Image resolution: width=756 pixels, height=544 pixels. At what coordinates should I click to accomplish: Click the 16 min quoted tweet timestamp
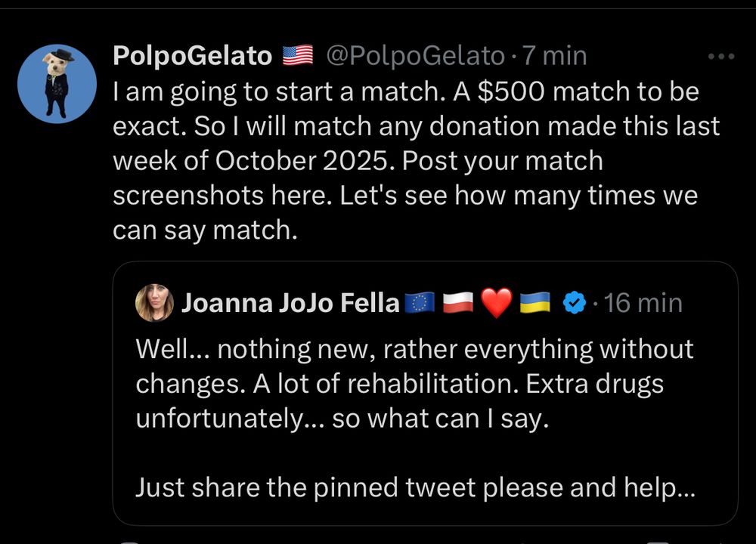point(644,303)
